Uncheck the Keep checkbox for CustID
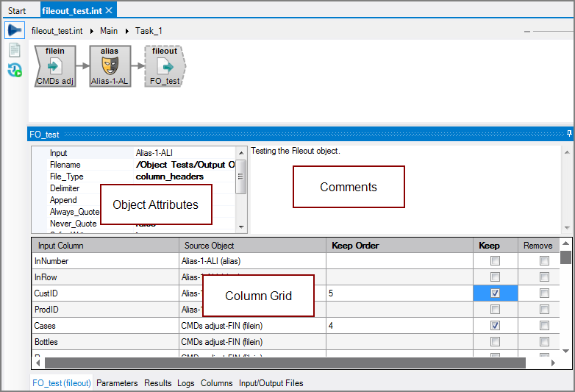 tap(495, 293)
